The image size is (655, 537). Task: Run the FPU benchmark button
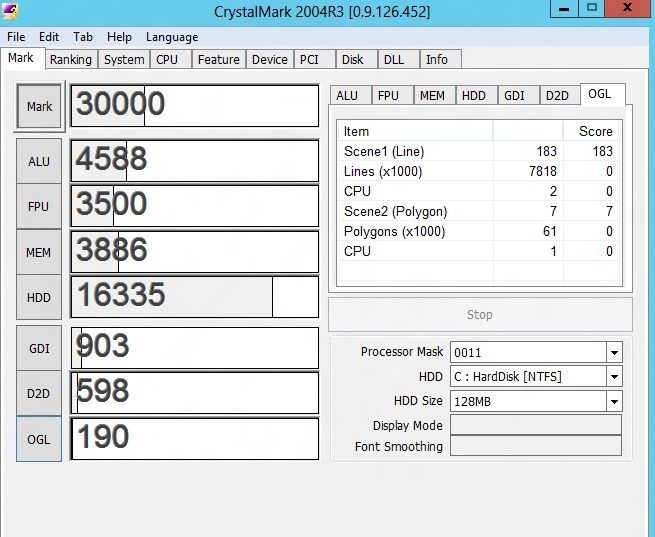click(39, 206)
